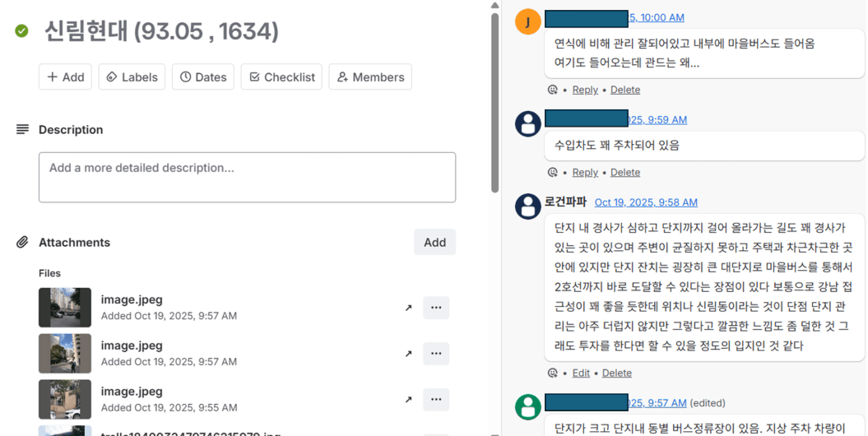Open the first image.jpeg thumbnail
The image size is (868, 436).
pyautogui.click(x=65, y=308)
